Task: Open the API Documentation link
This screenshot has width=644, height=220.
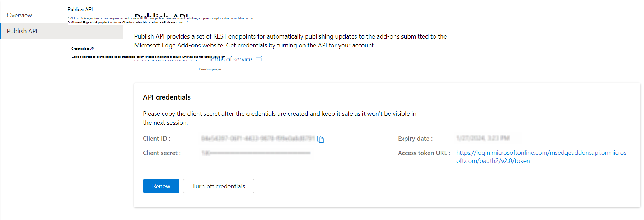Action: point(161,60)
